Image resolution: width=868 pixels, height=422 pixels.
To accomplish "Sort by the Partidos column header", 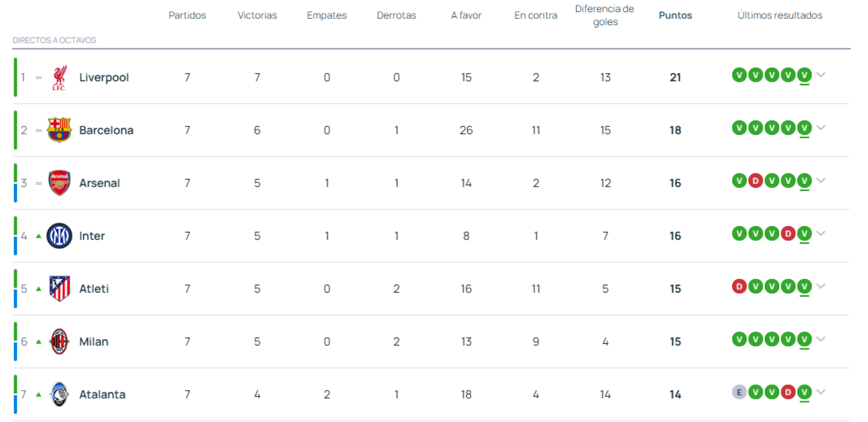I will pos(187,15).
